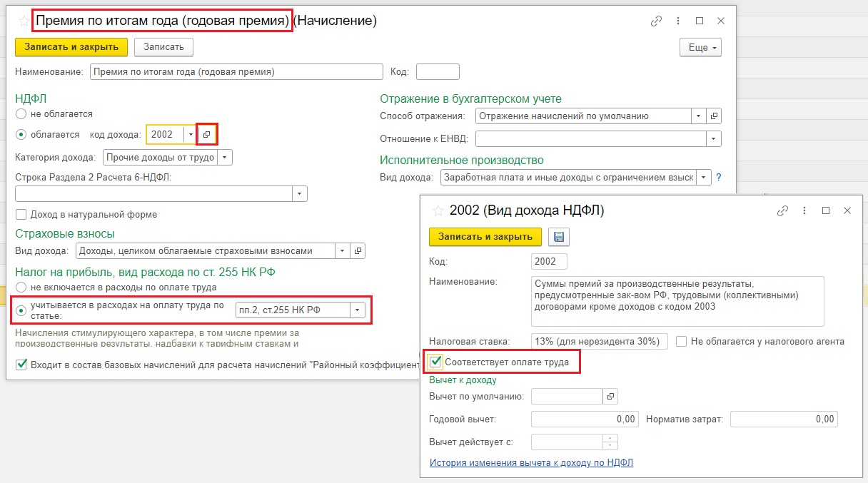Star the 2002 Вид дохода НДФЛ form
Image resolution: width=868 pixels, height=483 pixels.
coord(438,210)
